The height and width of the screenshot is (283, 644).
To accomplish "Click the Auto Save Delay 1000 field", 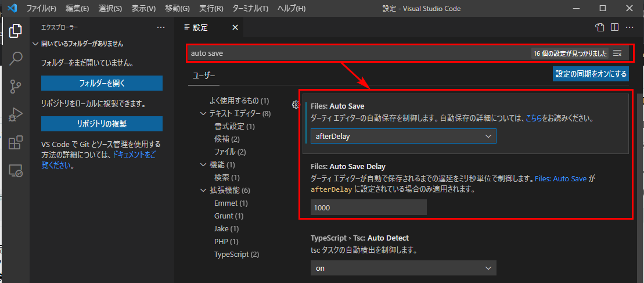I will coord(369,207).
